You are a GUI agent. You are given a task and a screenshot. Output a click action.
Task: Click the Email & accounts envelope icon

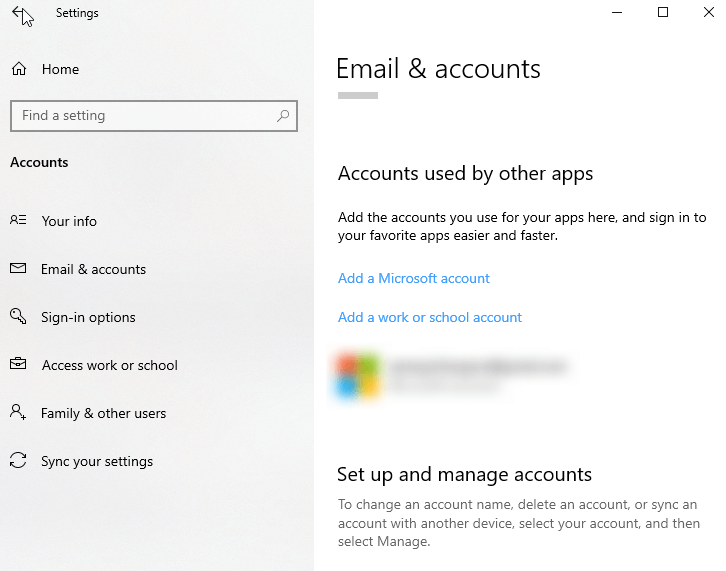18,269
